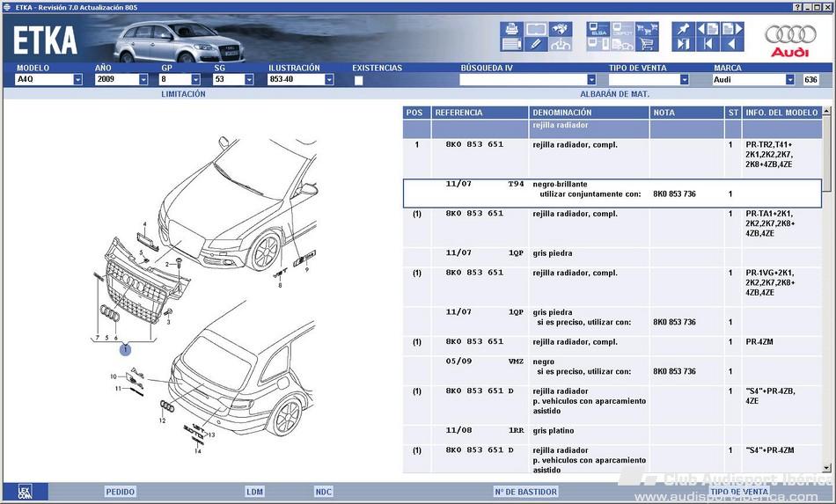836x504 pixels.
Task: Select the 'VMZ negro' 05/09 row
Action: tap(612, 370)
